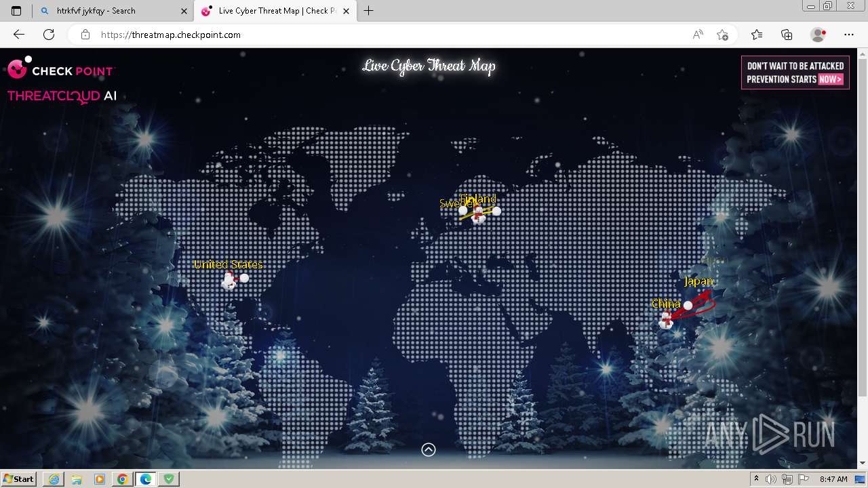
Task: Open a new browser tab
Action: point(368,11)
